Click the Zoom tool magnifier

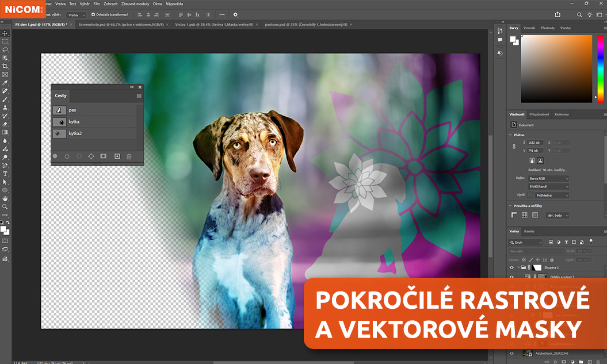coord(5,206)
